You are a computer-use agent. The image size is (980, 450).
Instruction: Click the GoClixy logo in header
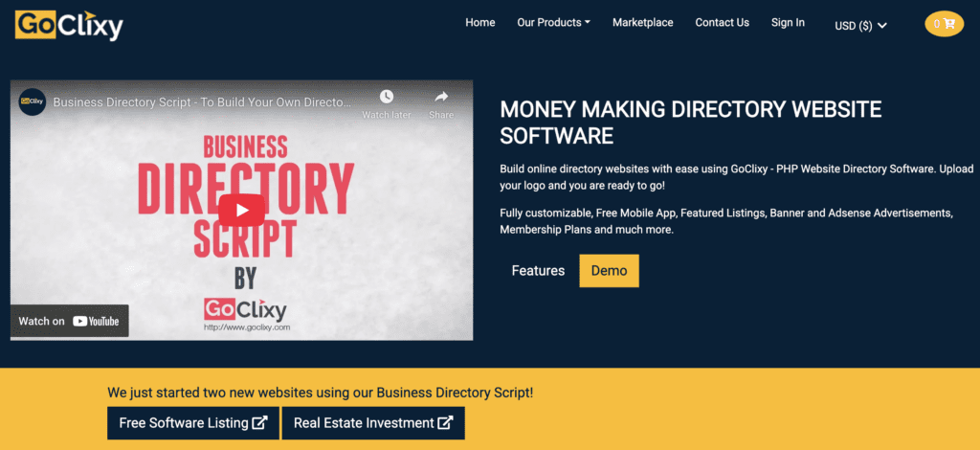click(69, 25)
